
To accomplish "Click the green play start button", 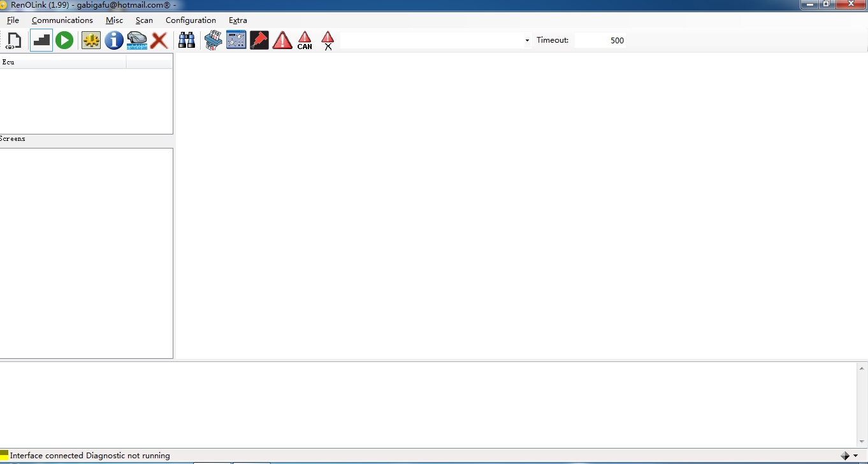I will 64,41.
